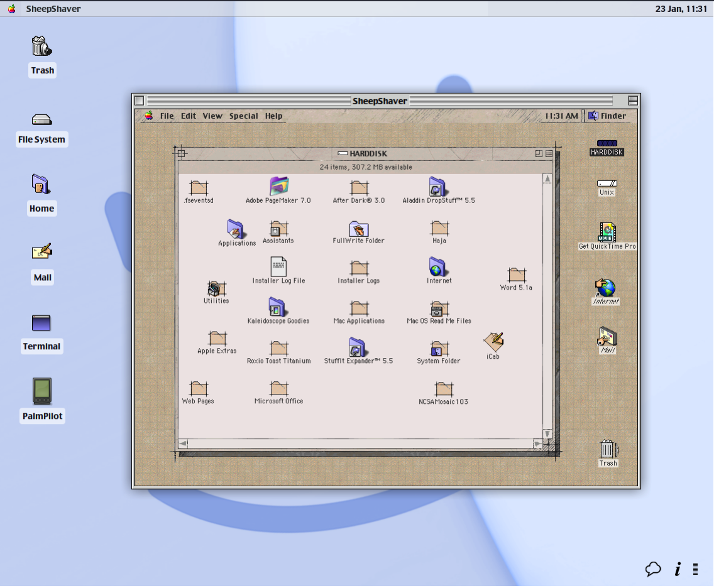Open the Apple menu in emulated Mac OS
The width and height of the screenshot is (714, 588).
click(149, 116)
